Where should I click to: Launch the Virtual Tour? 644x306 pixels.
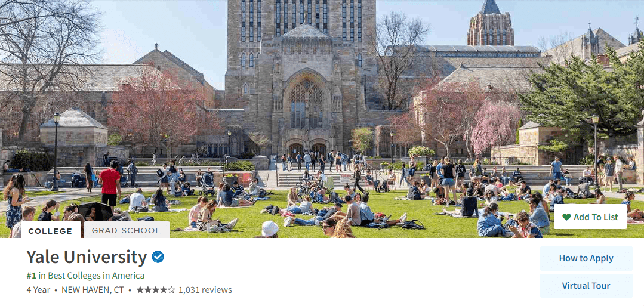coord(586,286)
